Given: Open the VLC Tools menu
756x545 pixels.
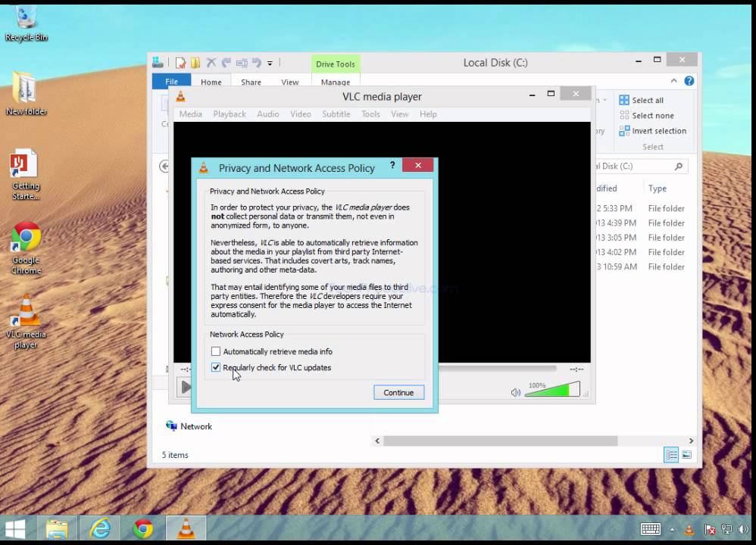Looking at the screenshot, I should [370, 114].
